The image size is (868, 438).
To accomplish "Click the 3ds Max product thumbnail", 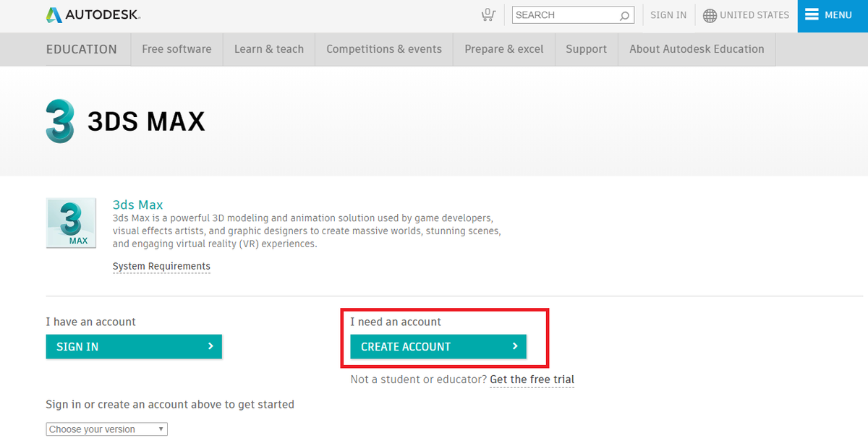I will (x=71, y=223).
